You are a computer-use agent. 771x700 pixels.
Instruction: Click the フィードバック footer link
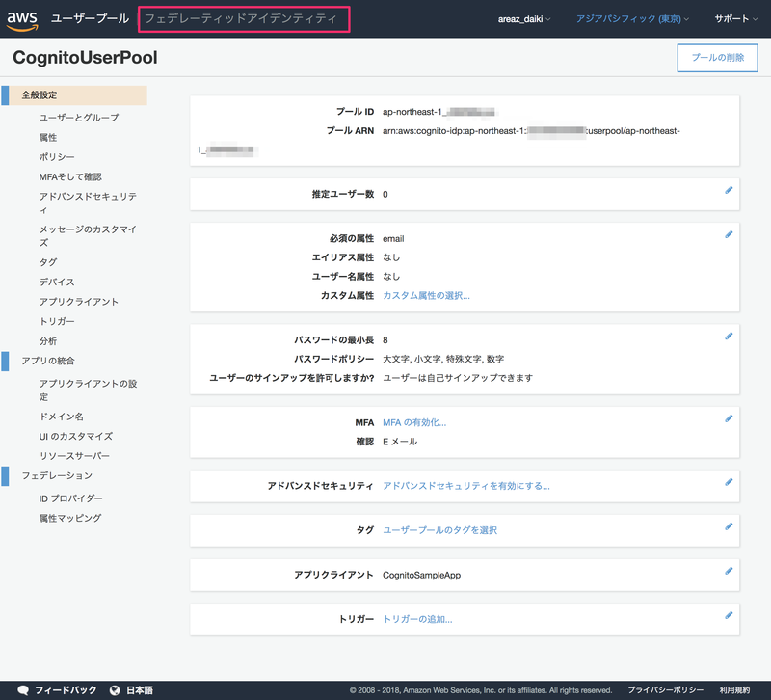pos(66,690)
